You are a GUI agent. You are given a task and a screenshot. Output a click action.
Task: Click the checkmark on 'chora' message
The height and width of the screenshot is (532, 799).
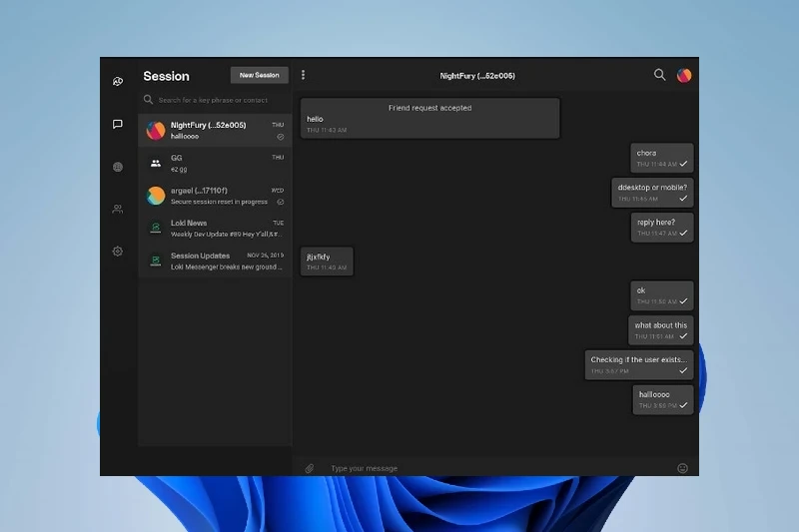tap(683, 164)
